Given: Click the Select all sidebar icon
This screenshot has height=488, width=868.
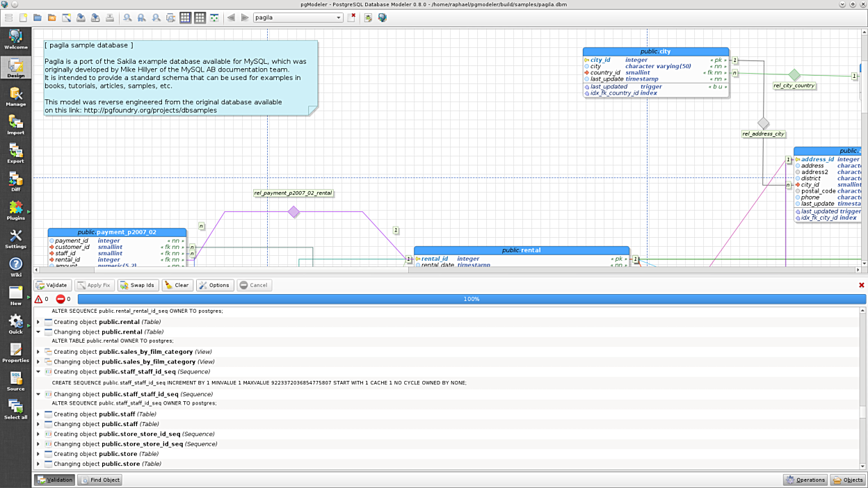Looking at the screenshot, I should [15, 409].
